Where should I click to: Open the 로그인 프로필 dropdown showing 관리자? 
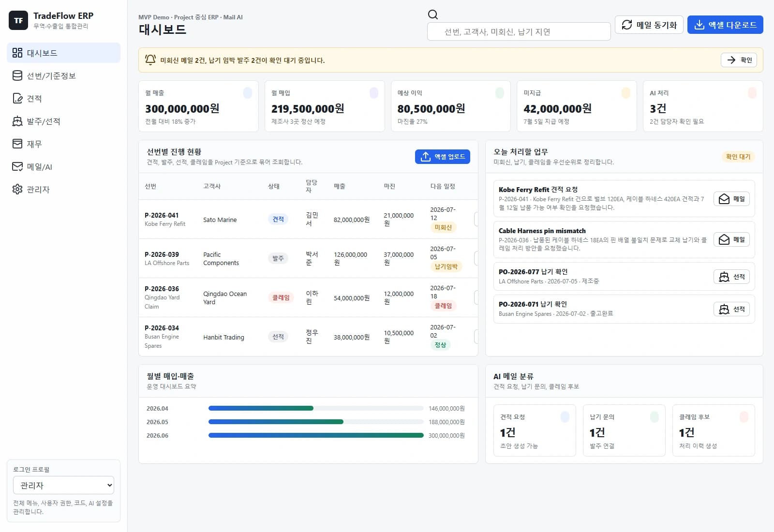coord(64,485)
